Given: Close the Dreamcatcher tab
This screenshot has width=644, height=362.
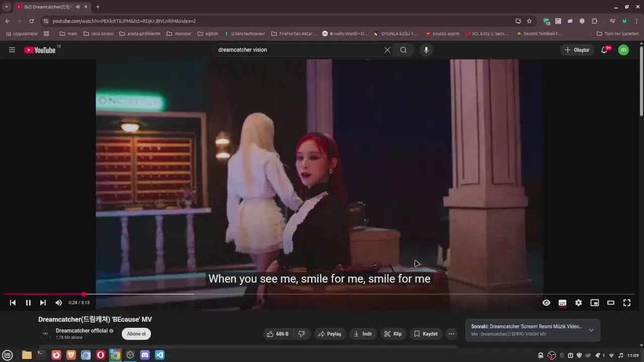Looking at the screenshot, I should point(86,7).
